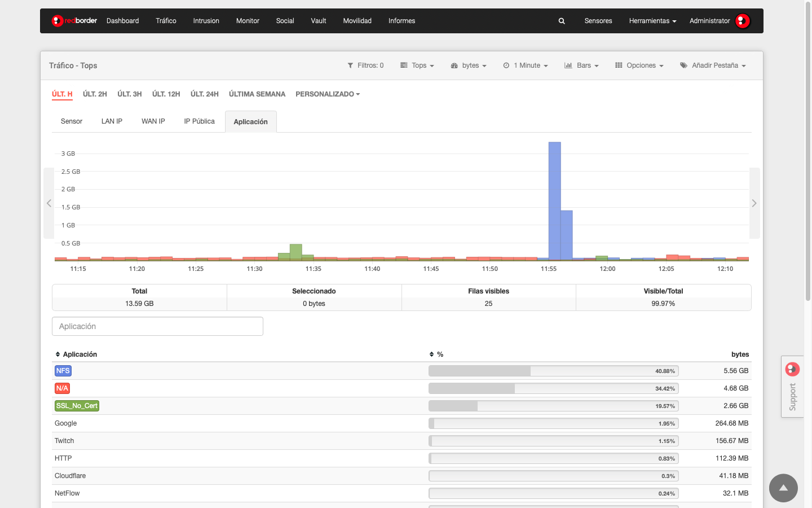Click Cloudflare application row
Image resolution: width=812 pixels, height=508 pixels.
(401, 476)
